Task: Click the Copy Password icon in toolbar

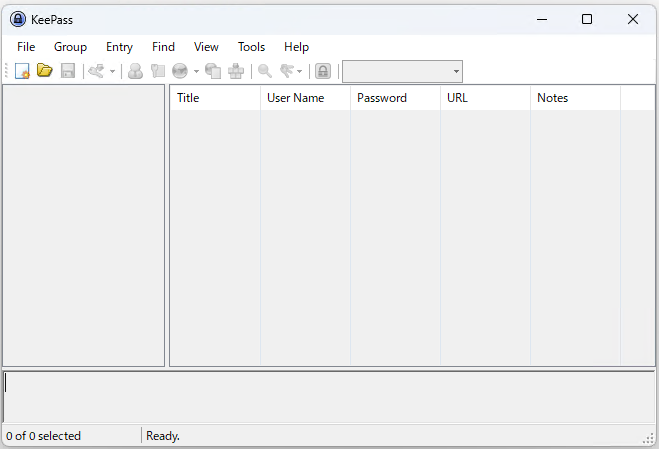Action: coord(158,71)
